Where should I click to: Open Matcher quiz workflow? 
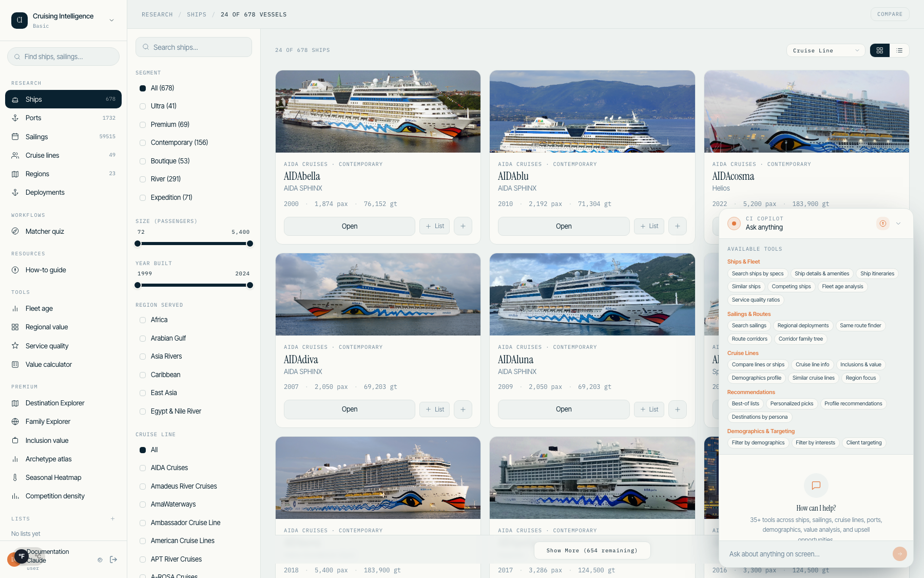pos(63,231)
